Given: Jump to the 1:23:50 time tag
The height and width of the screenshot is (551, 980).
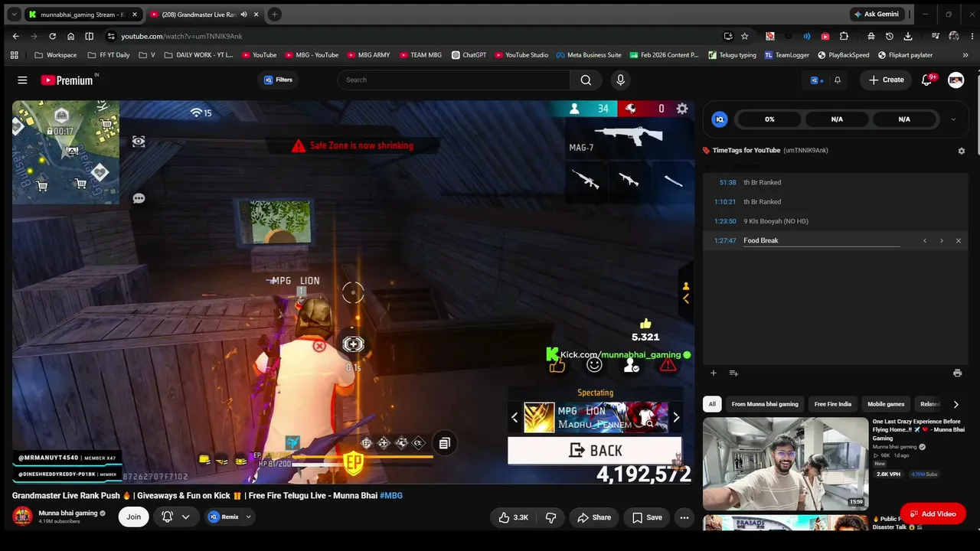Looking at the screenshot, I should click(x=725, y=221).
